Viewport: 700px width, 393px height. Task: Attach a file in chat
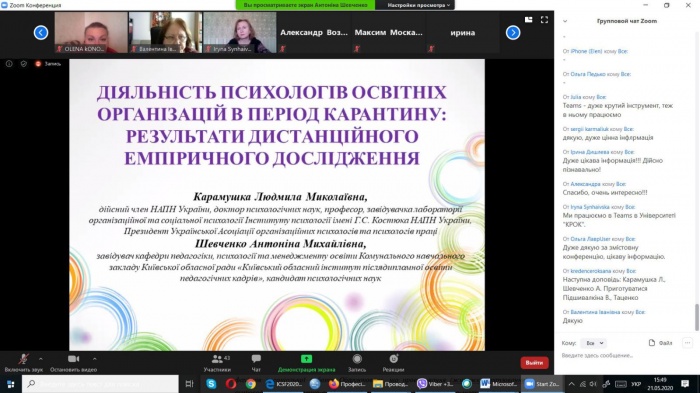pos(660,343)
